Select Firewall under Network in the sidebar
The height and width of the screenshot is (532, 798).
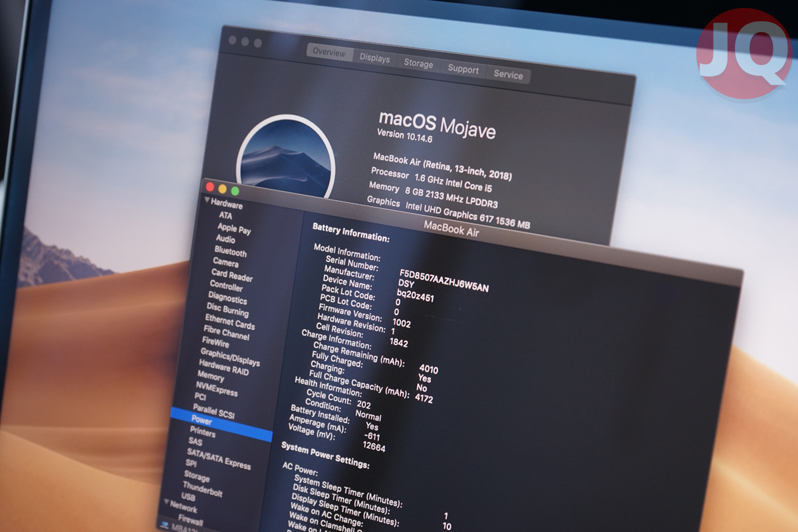coord(190,520)
